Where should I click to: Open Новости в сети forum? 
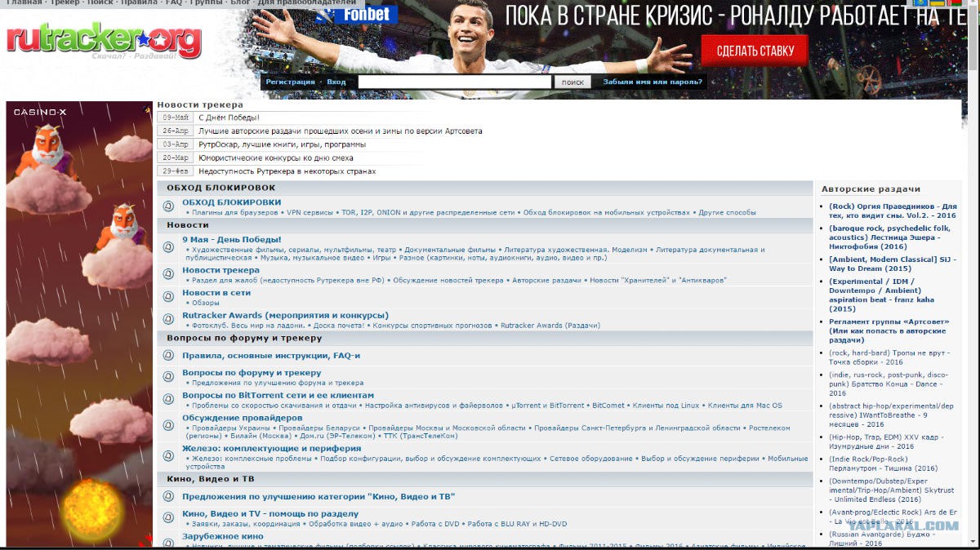pyautogui.click(x=216, y=292)
